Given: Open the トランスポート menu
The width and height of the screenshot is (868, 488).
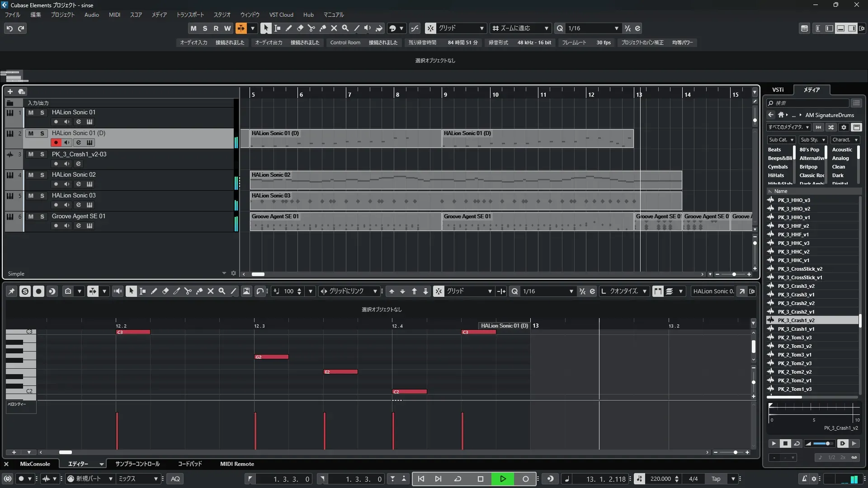Looking at the screenshot, I should coord(190,15).
